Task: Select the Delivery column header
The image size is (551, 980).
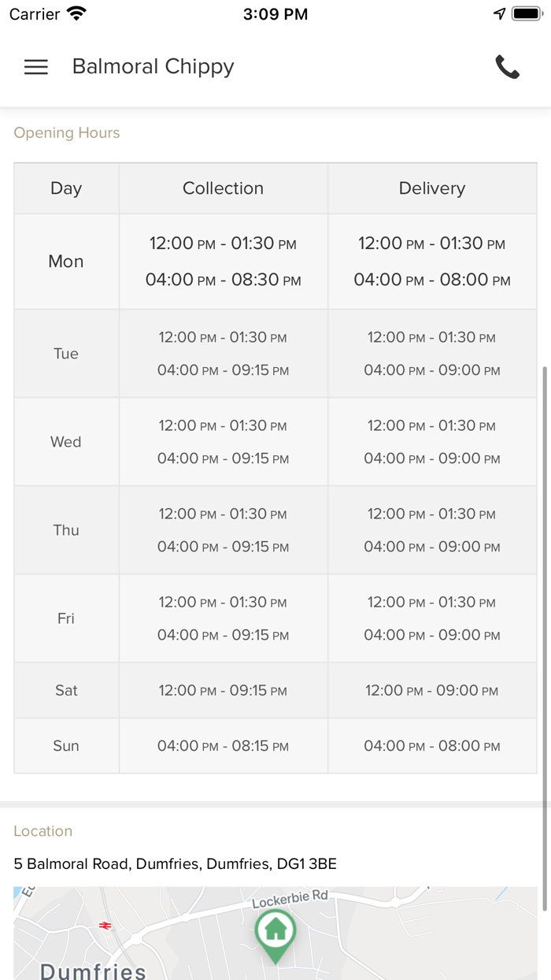Action: [x=432, y=188]
